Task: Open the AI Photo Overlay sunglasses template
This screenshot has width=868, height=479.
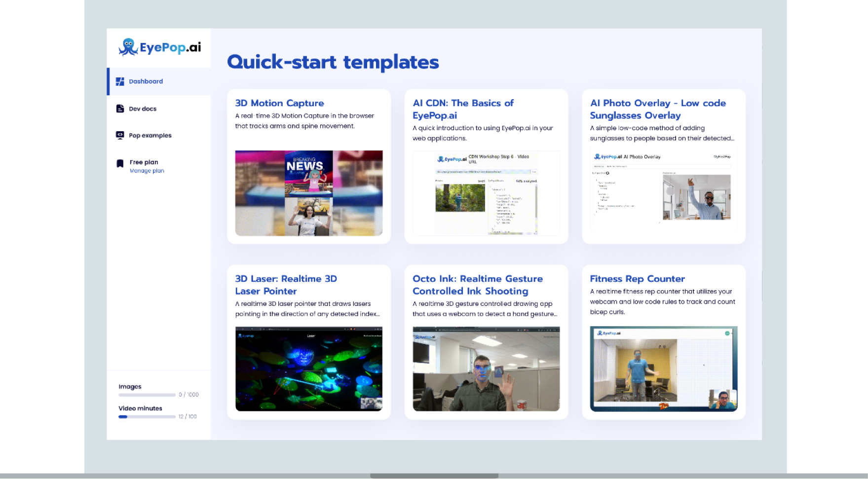Action: tap(658, 109)
